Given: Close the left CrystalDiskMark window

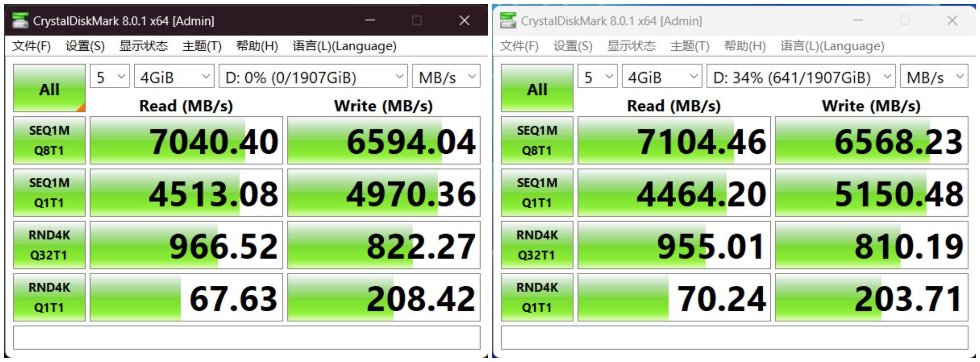Looking at the screenshot, I should [464, 20].
